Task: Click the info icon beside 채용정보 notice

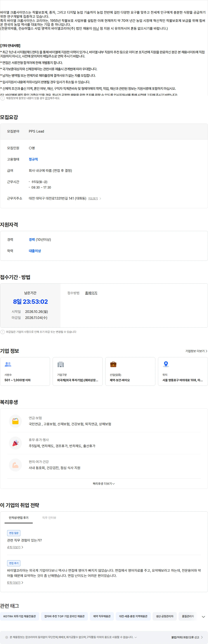Action: [3, 98]
